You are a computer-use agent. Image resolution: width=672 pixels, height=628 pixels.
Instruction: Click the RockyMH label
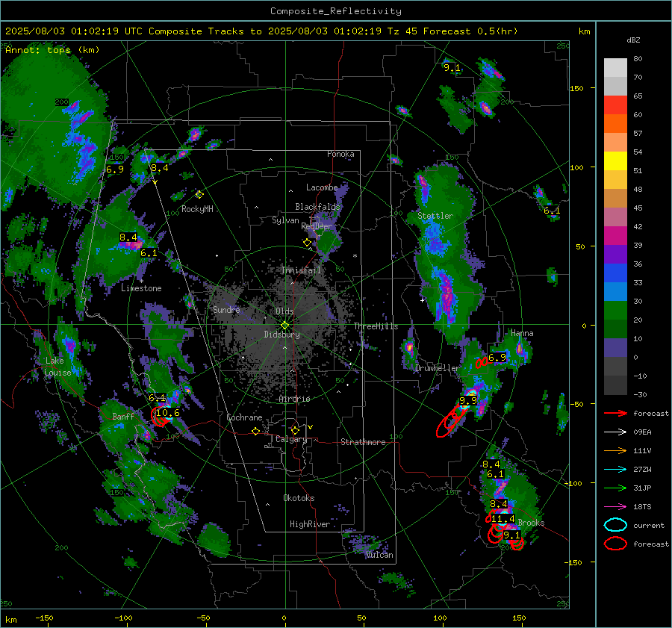click(197, 209)
